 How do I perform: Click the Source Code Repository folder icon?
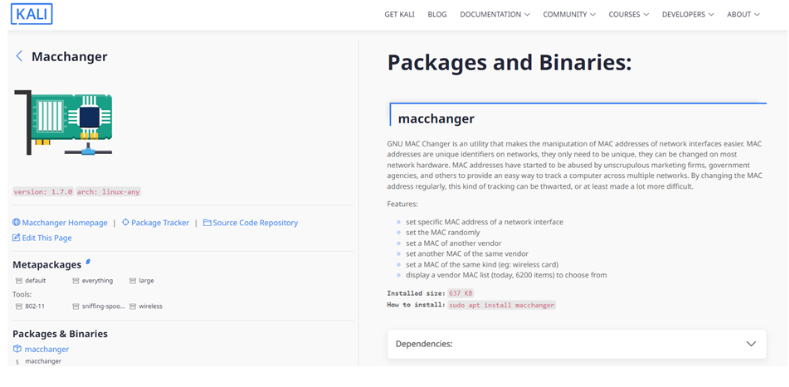207,222
